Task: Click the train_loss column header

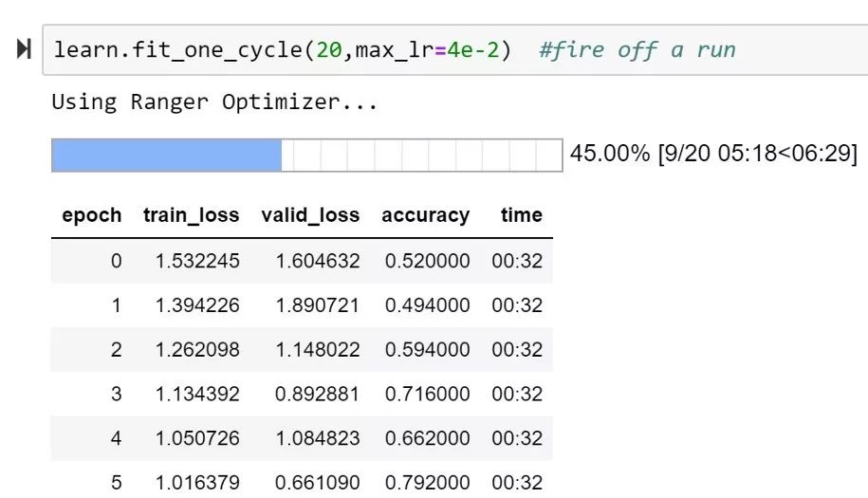Action: pos(191,215)
